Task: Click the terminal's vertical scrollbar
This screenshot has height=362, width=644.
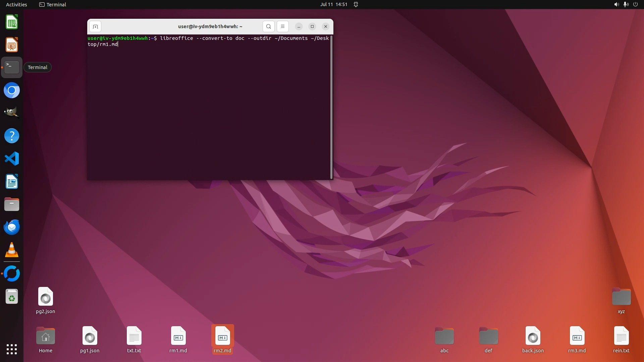Action: point(331,107)
